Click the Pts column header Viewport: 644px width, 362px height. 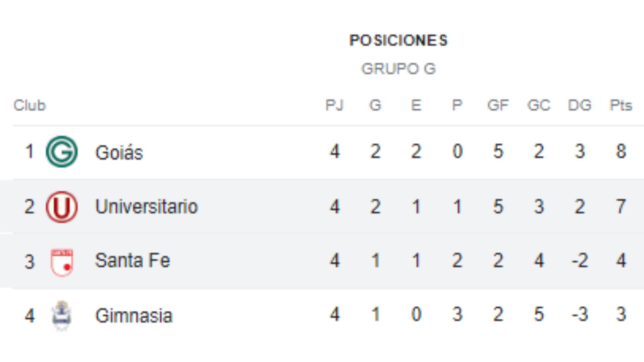pos(621,105)
